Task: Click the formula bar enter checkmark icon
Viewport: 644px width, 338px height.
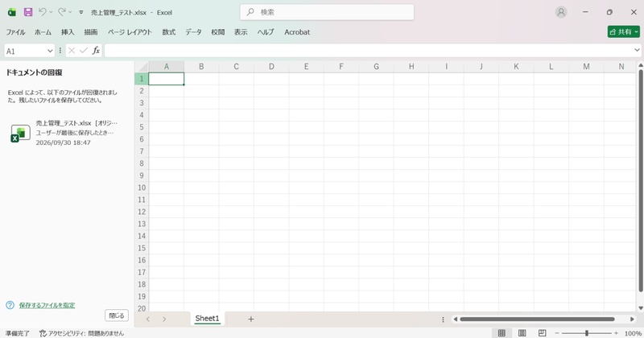Action: pos(84,51)
